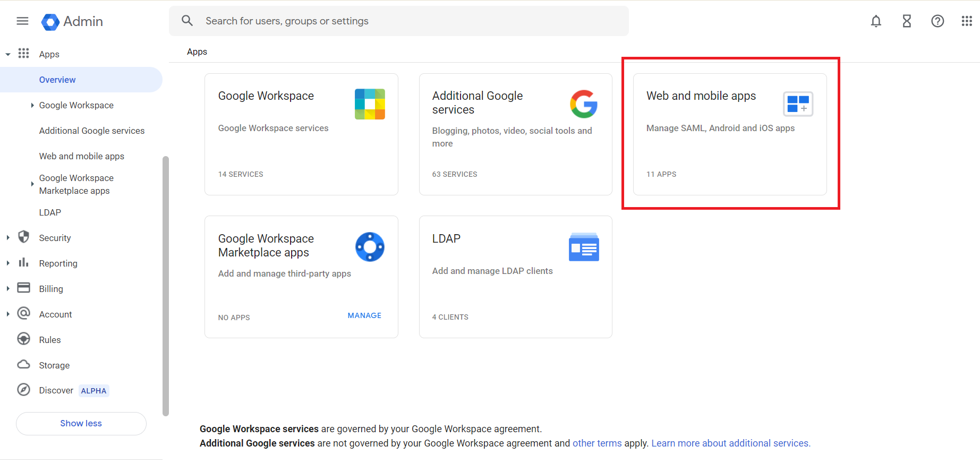
Task: Open the Google apps grid launcher
Action: pos(967,21)
